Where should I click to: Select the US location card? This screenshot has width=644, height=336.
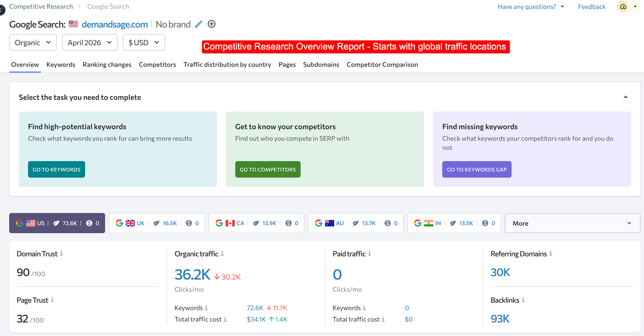click(57, 223)
